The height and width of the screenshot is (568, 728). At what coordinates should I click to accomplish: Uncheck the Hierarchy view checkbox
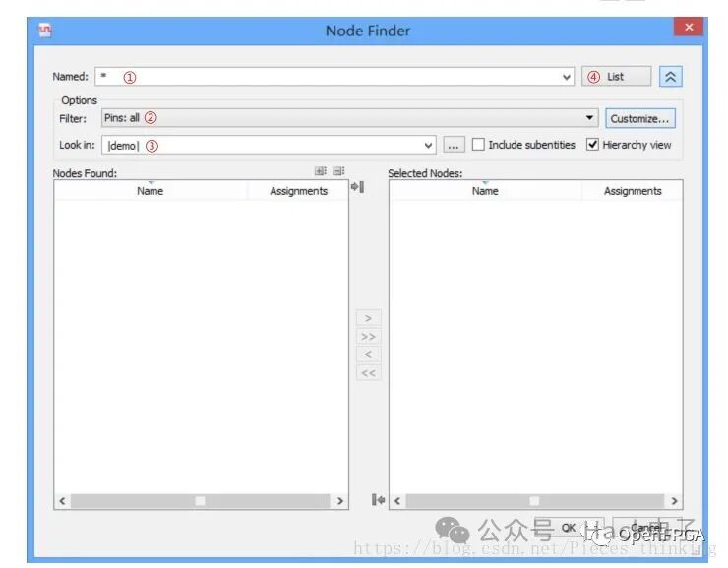[x=592, y=145]
